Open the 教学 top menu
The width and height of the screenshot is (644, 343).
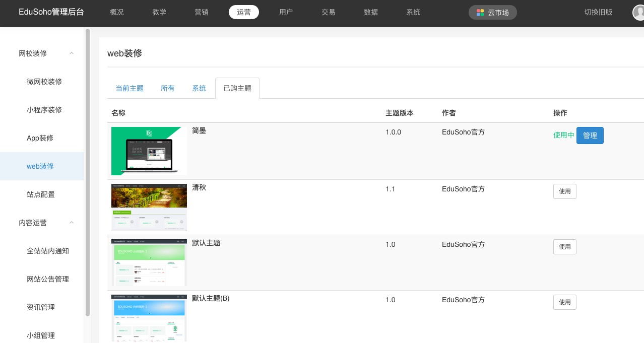point(159,12)
